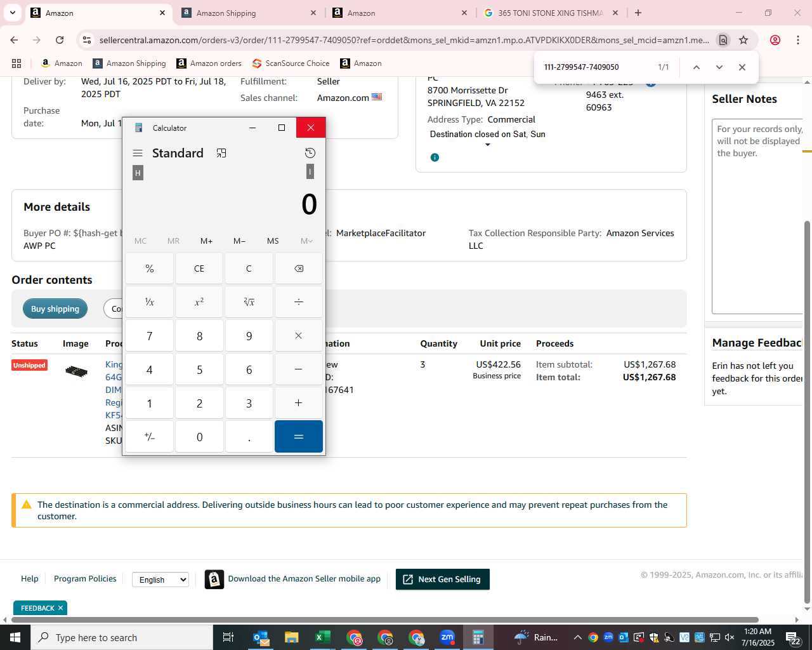Expand Destination closed days chevron
The width and height of the screenshot is (812, 650).
click(488, 145)
